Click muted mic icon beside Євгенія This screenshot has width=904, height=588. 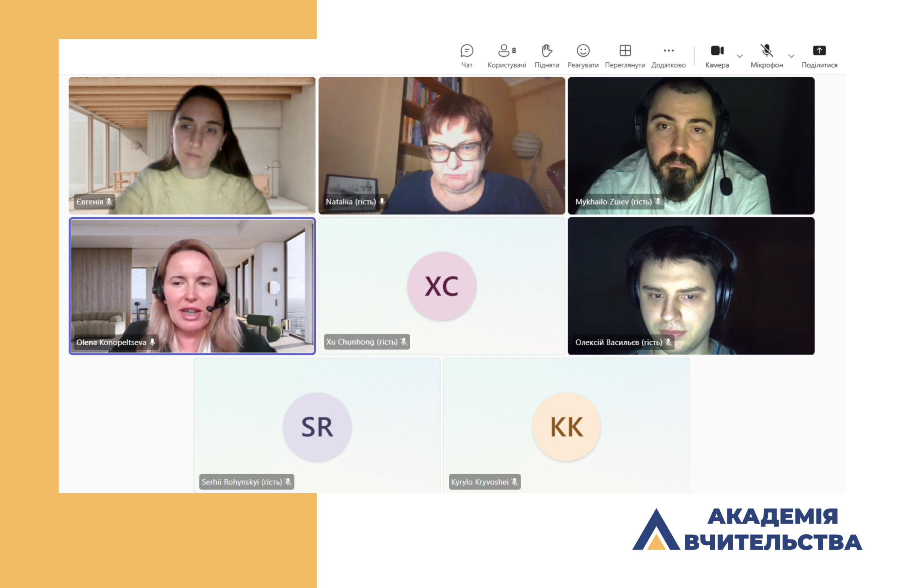(x=109, y=202)
